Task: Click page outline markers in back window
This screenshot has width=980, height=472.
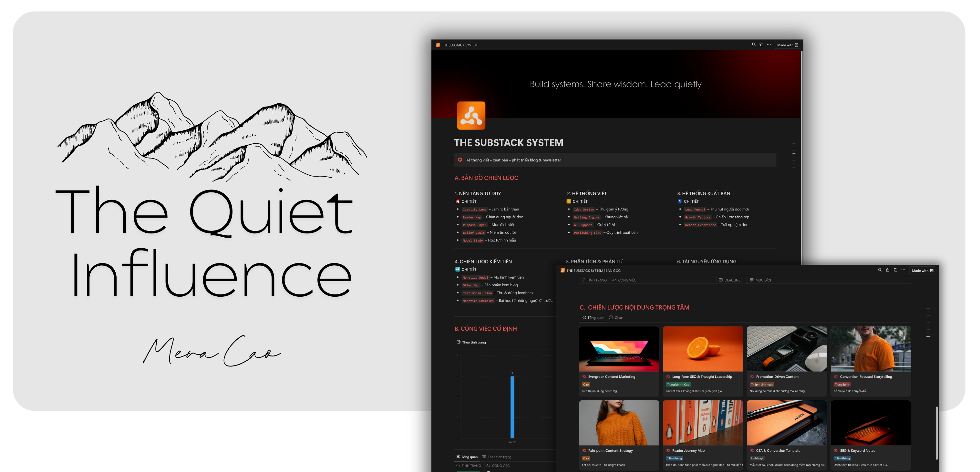Action: pos(793,154)
